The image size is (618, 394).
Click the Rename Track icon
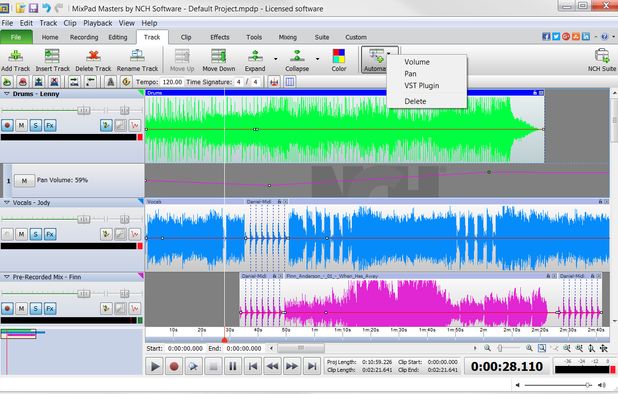137,56
